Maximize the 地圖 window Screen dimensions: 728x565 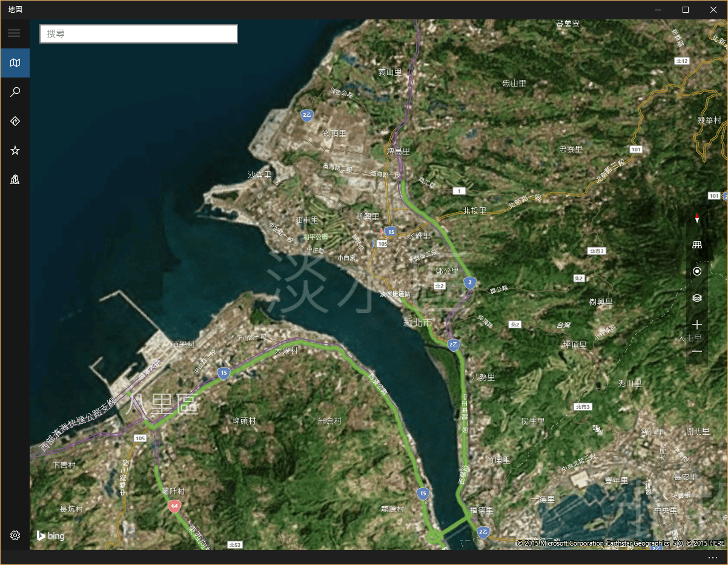[x=686, y=10]
